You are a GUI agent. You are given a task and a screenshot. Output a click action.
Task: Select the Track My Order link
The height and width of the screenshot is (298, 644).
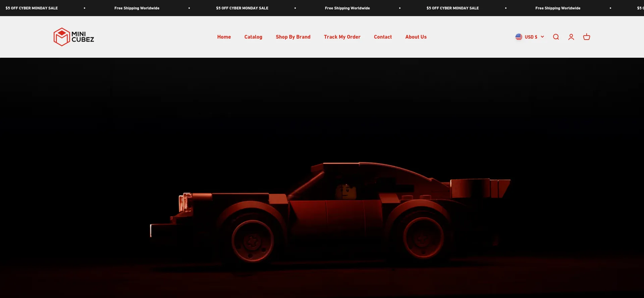(342, 37)
